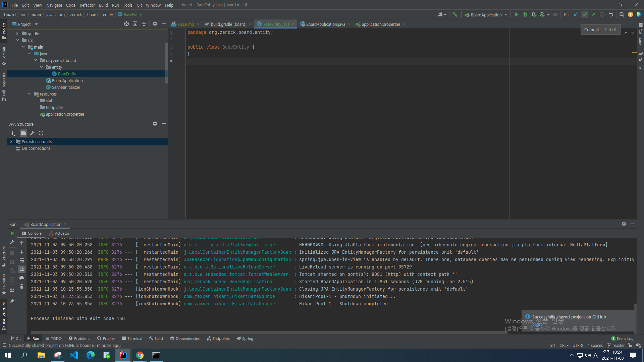644x362 pixels.
Task: Click Select Opened File target icon
Action: (126, 24)
